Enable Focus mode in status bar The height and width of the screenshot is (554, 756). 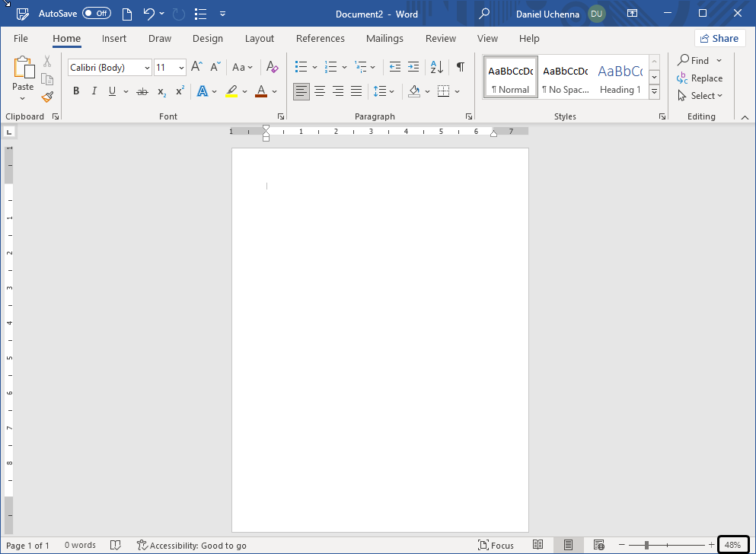pyautogui.click(x=496, y=545)
